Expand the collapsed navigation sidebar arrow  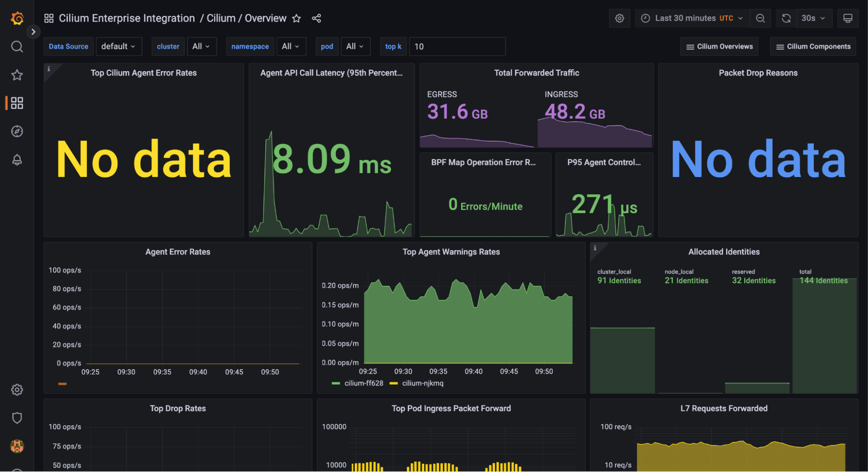[33, 32]
